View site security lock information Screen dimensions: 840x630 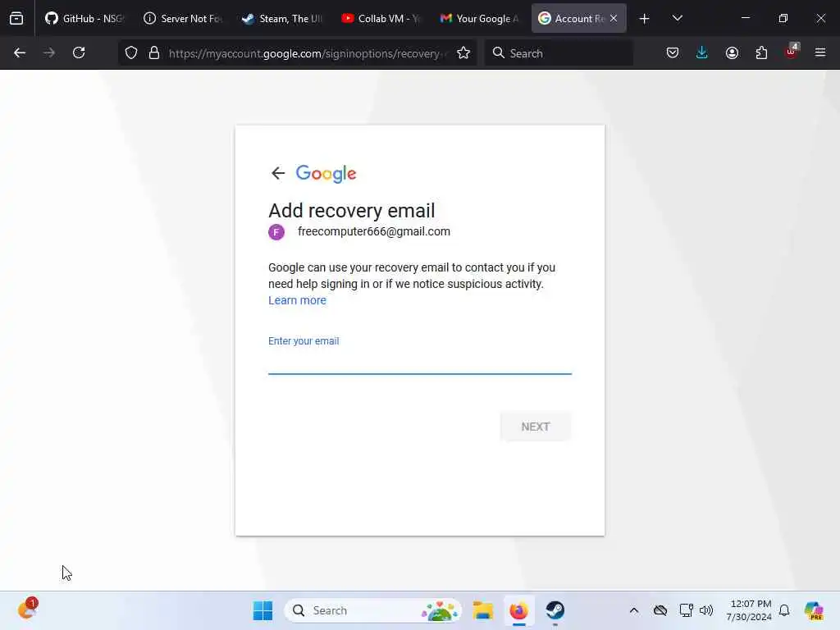point(154,52)
